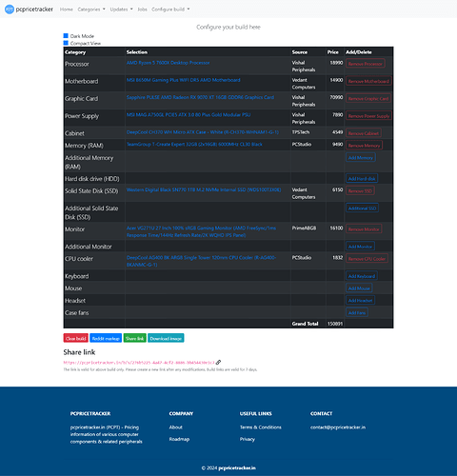Click the pcpricetracker logo icon
Screen dimensions: 457x476
tap(10, 10)
